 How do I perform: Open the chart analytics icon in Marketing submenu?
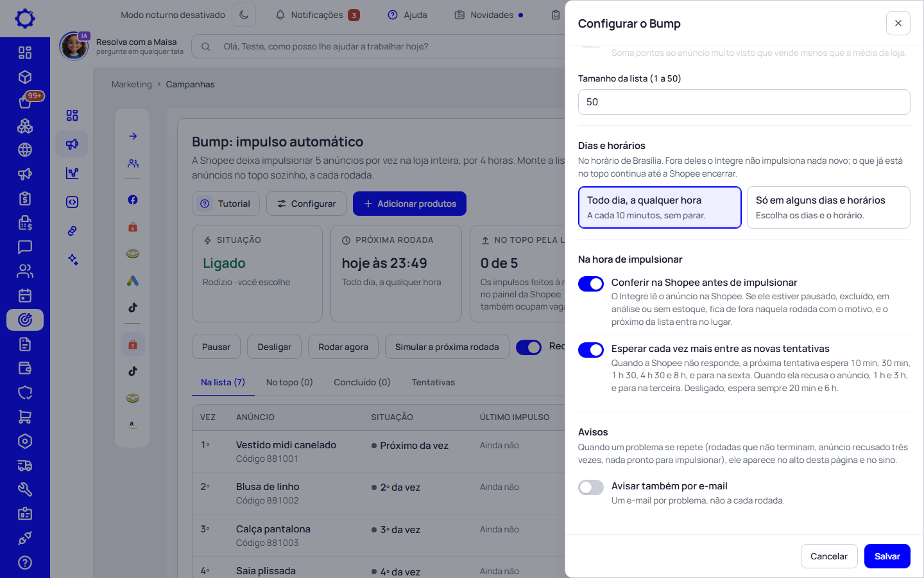click(72, 173)
